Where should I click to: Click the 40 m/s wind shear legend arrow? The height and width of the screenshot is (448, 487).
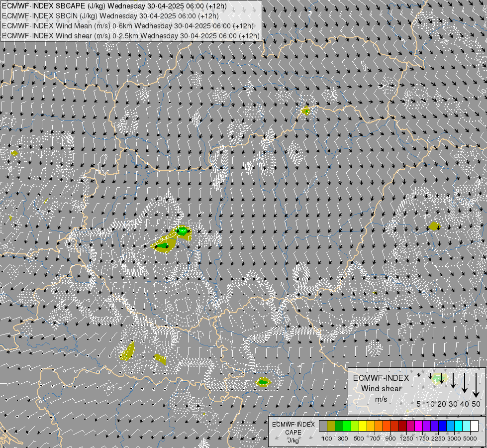point(465,383)
